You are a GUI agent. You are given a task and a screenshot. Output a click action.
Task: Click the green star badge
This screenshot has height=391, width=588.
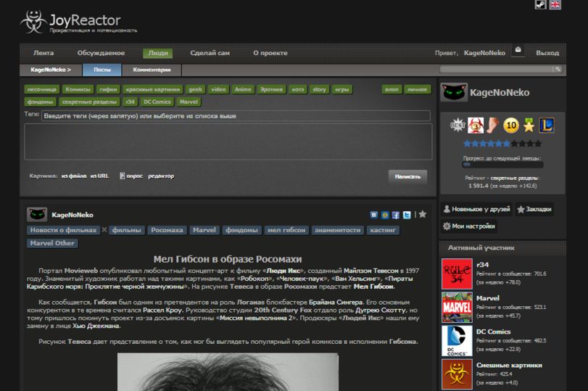[x=529, y=125]
